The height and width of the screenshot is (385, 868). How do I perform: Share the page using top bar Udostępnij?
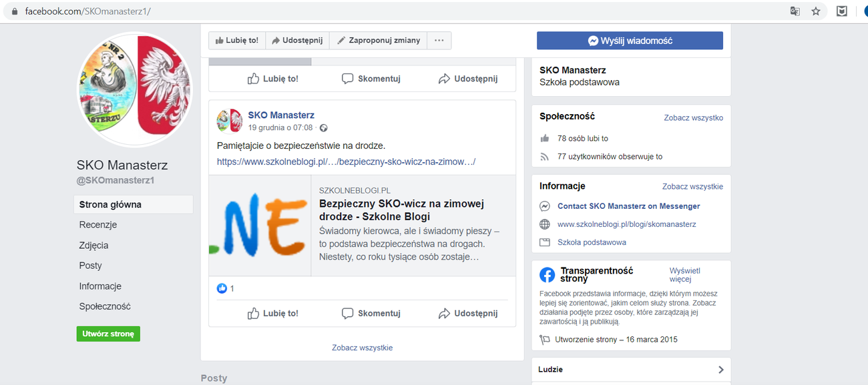tap(298, 41)
